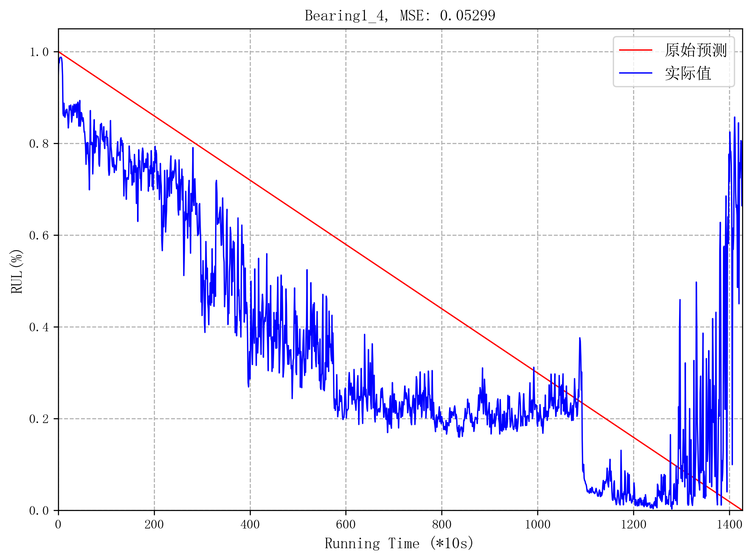Click the x-axis tick label '0'
The image size is (752, 560).
coord(58,525)
